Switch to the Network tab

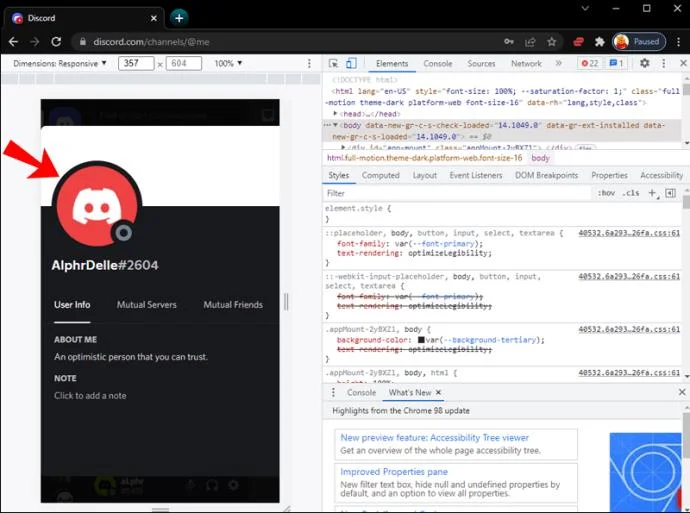click(x=526, y=64)
